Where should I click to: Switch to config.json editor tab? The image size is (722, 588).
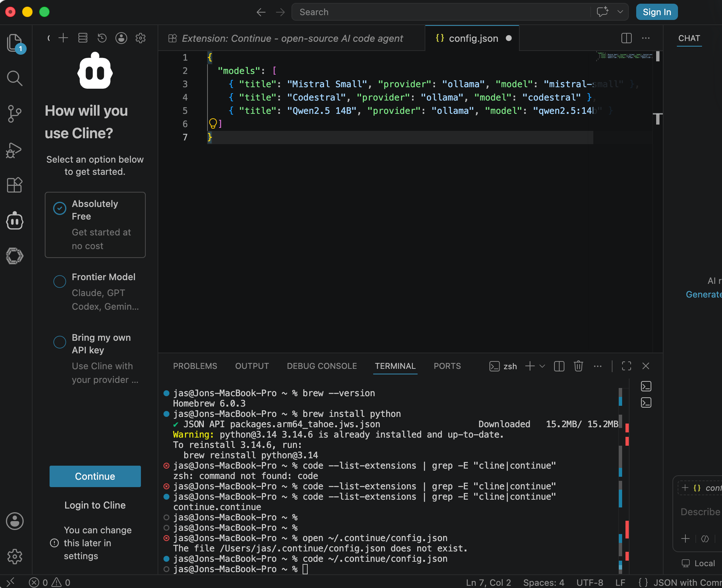(472, 38)
